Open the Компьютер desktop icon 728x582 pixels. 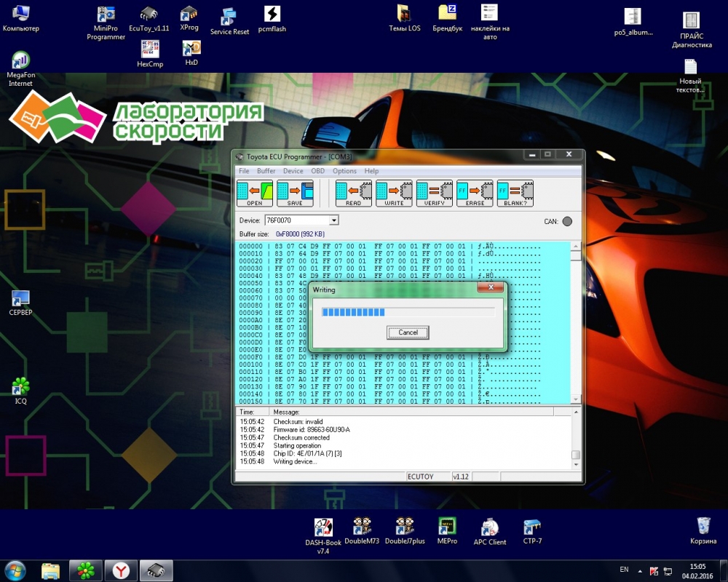point(21,18)
